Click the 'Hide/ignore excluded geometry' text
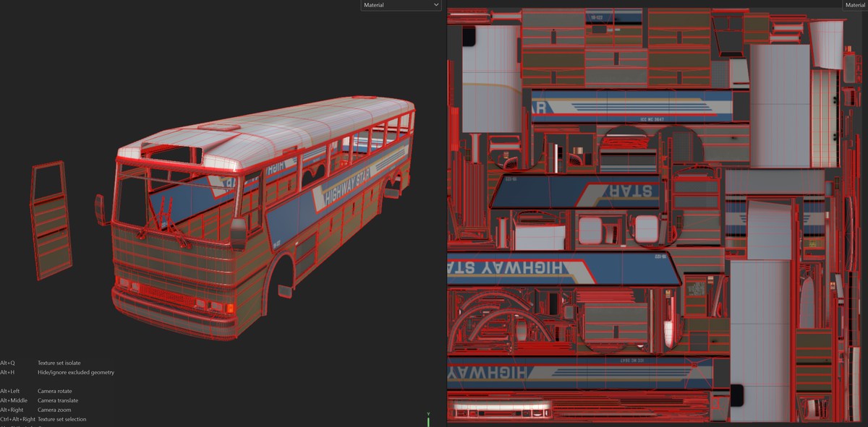868x427 pixels. tap(76, 372)
